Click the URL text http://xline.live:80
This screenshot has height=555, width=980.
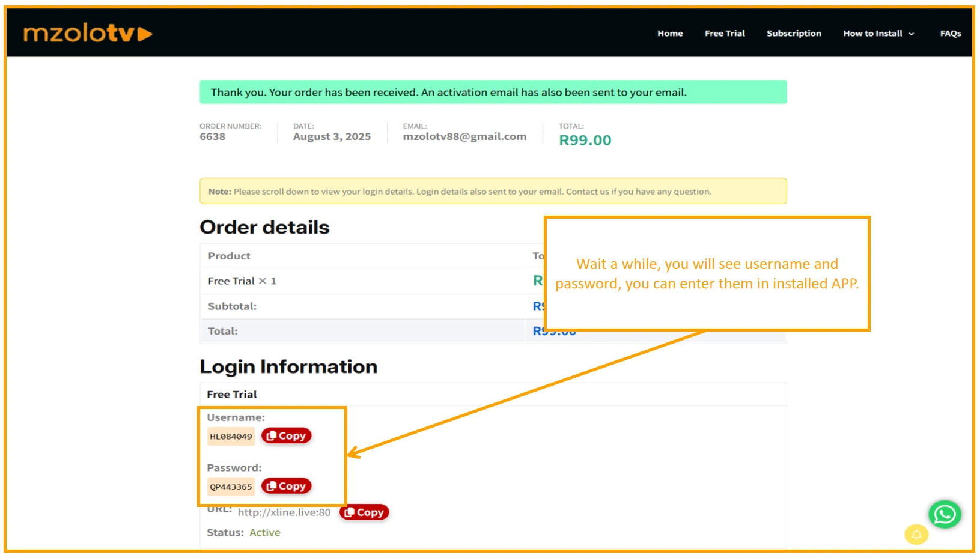[284, 512]
